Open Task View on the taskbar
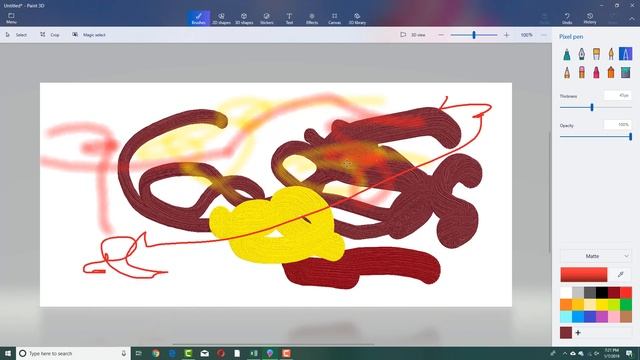 (138, 353)
